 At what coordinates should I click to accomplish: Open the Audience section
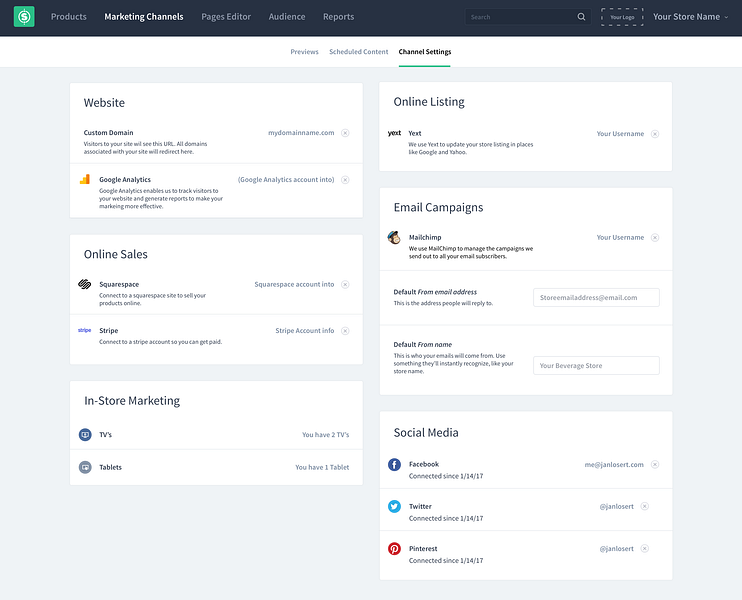pos(287,17)
